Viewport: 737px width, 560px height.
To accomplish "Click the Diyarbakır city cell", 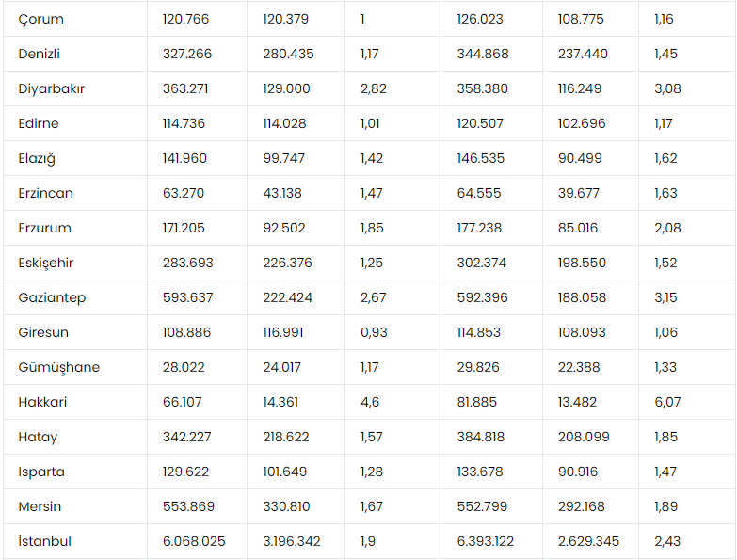I will tap(52, 88).
